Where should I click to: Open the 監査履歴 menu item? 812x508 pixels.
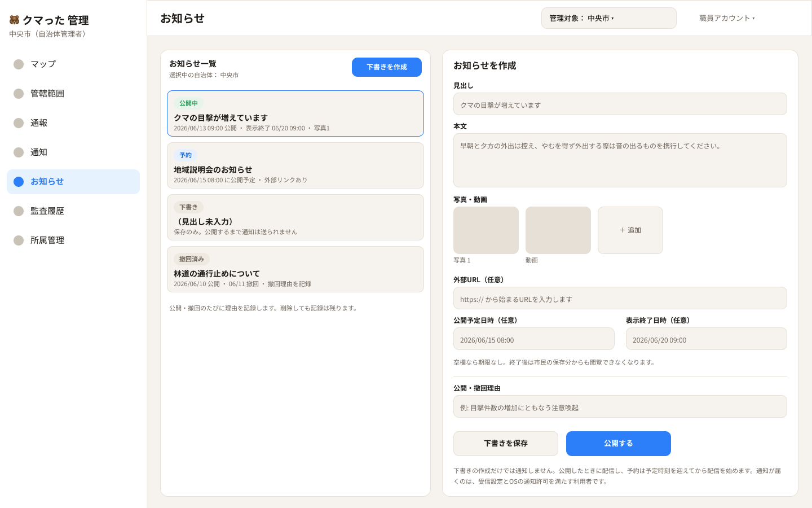tap(73, 211)
